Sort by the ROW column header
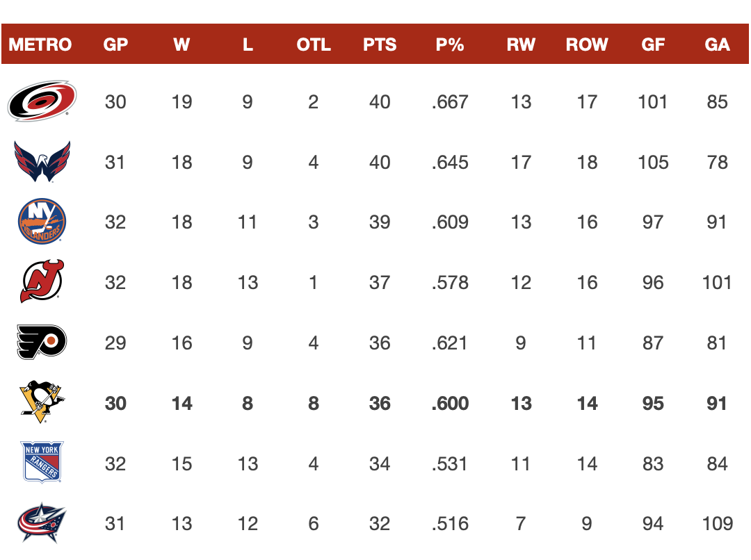Viewport: 751px width, 560px height. pos(587,44)
